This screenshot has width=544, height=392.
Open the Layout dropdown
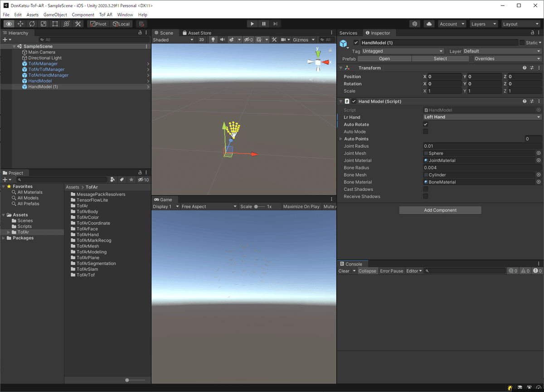click(x=521, y=24)
